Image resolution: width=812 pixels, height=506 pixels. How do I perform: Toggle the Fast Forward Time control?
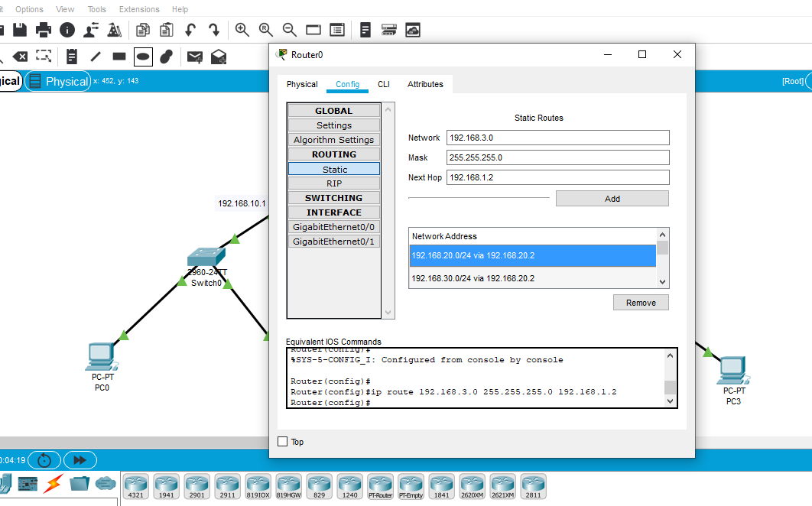[x=80, y=459]
